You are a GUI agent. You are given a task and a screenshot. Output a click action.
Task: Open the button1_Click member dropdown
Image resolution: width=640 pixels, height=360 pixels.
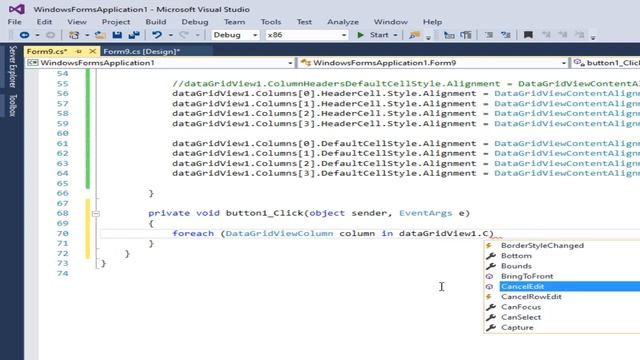pos(606,63)
